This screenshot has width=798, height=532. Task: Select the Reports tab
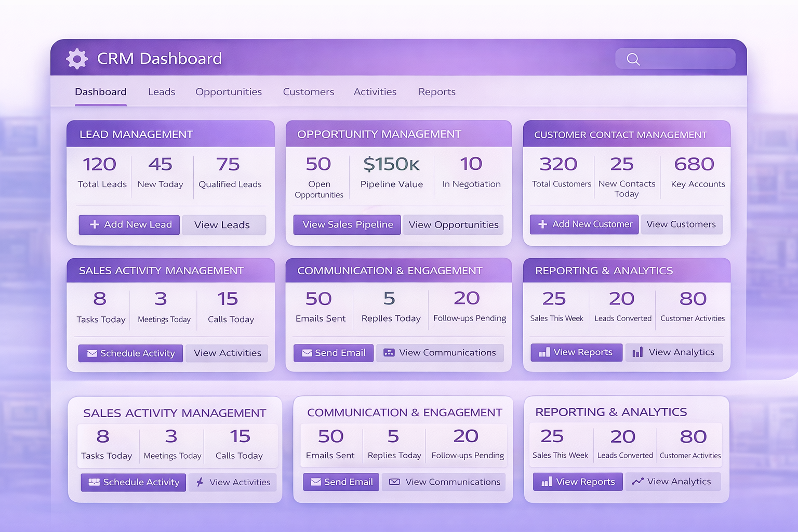pyautogui.click(x=437, y=92)
